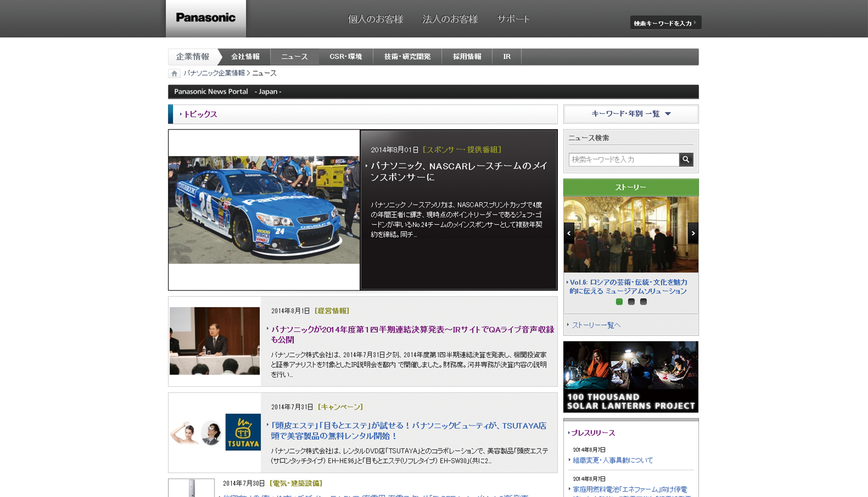Open サポート in top navigation
The height and width of the screenshot is (497, 868).
tap(513, 19)
